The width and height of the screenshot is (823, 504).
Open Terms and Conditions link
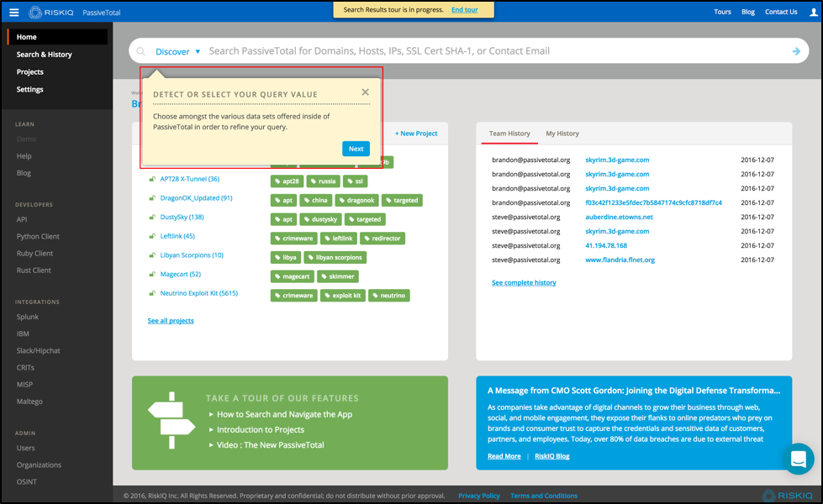[x=544, y=496]
